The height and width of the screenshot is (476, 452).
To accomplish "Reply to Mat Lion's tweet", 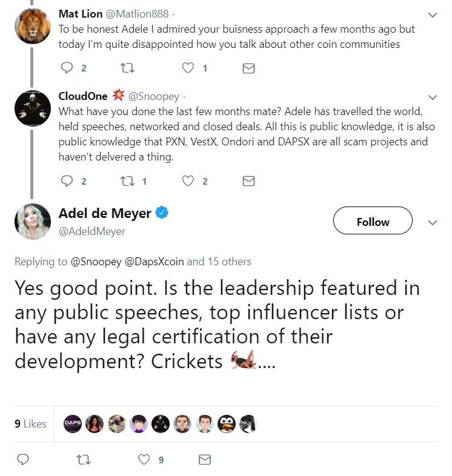I will (x=67, y=68).
